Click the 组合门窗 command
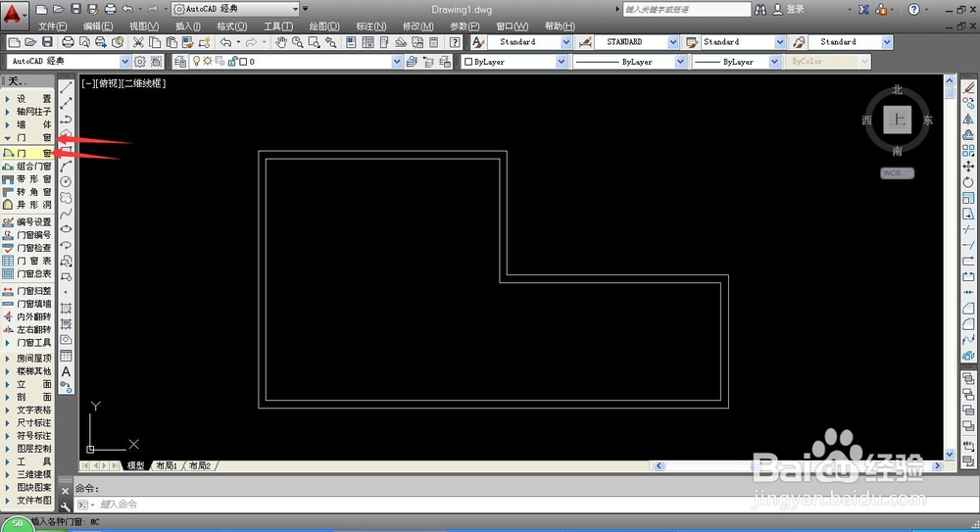Image resolution: width=980 pixels, height=532 pixels. click(x=27, y=167)
